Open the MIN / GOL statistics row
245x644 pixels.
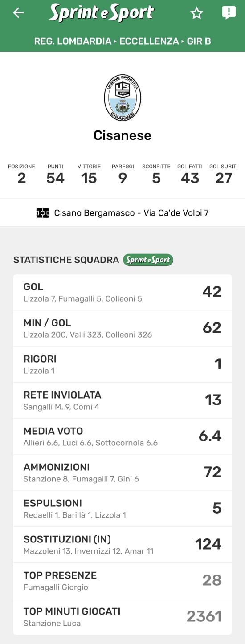click(122, 328)
